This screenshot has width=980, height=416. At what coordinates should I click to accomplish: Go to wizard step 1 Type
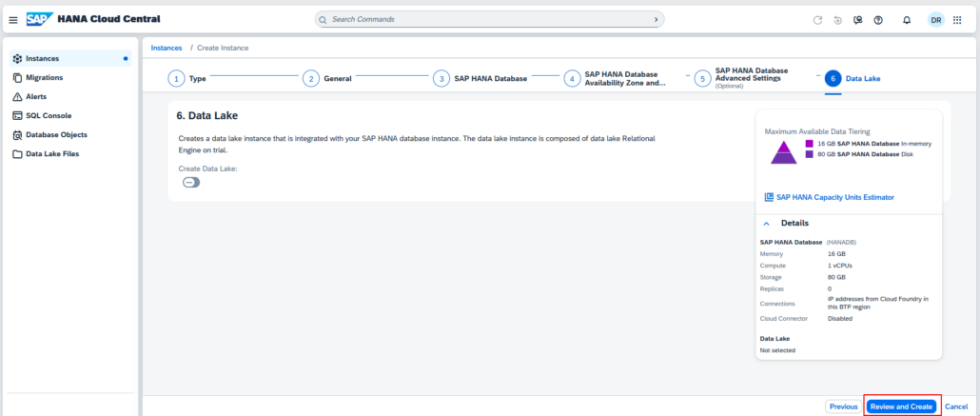point(186,79)
